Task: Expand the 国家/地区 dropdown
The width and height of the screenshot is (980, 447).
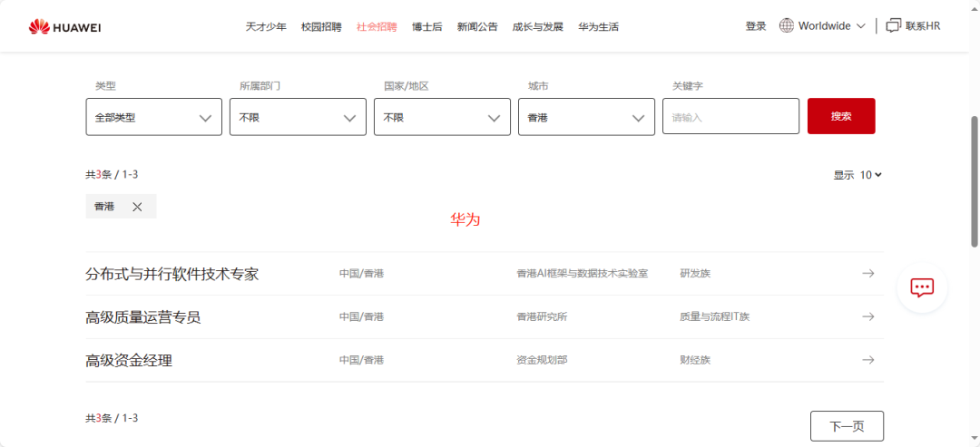Action: pos(443,117)
